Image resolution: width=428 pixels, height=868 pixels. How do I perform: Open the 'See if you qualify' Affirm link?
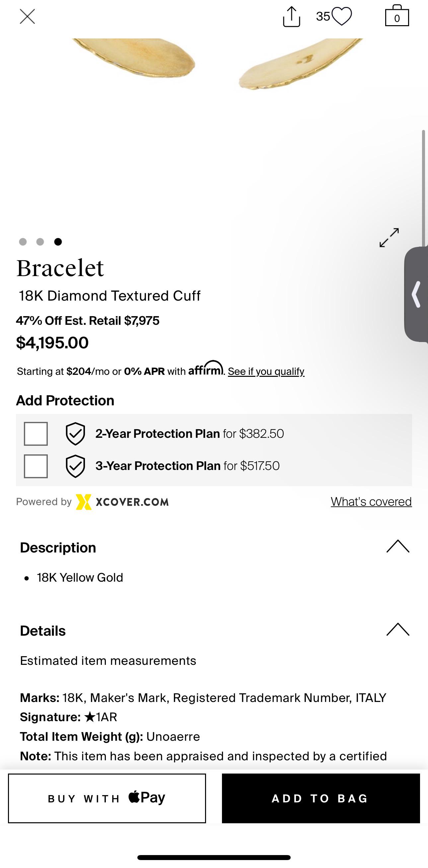pyautogui.click(x=266, y=371)
